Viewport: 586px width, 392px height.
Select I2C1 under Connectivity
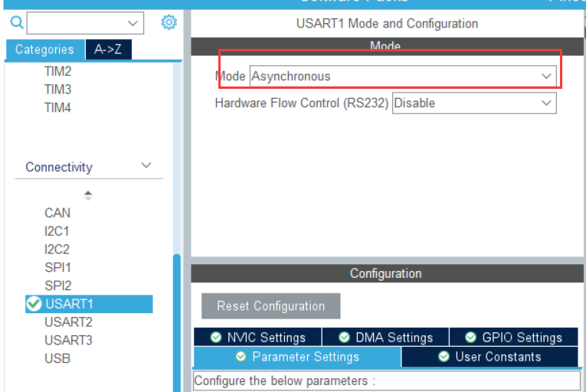point(57,231)
